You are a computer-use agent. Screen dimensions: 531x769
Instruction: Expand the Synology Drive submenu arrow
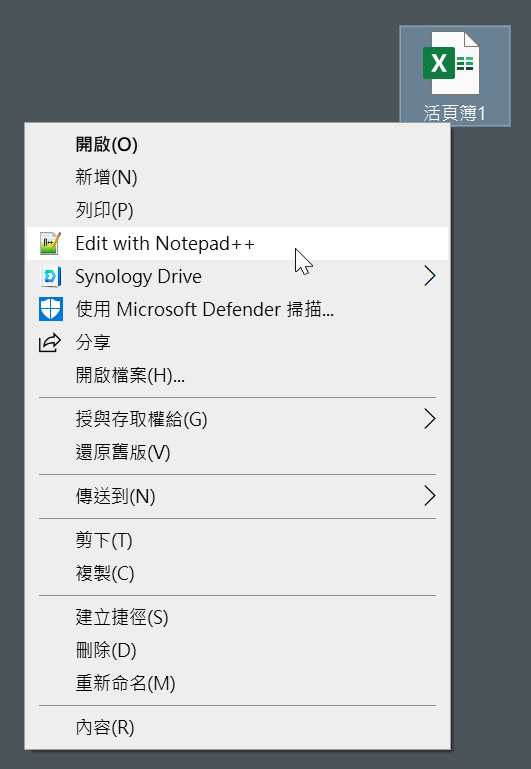(x=430, y=276)
